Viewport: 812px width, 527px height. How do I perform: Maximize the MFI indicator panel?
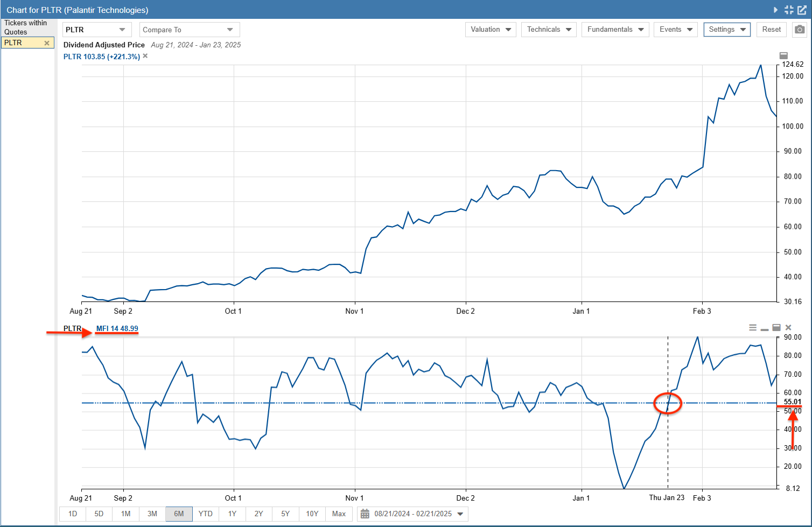(776, 327)
